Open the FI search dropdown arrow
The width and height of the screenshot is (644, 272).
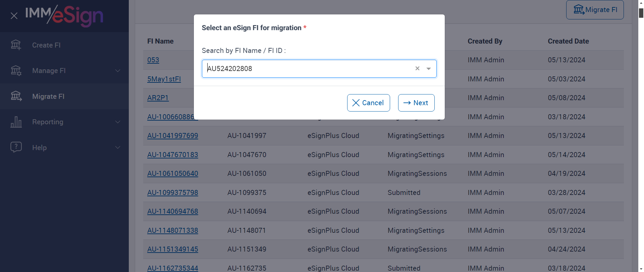pyautogui.click(x=429, y=69)
